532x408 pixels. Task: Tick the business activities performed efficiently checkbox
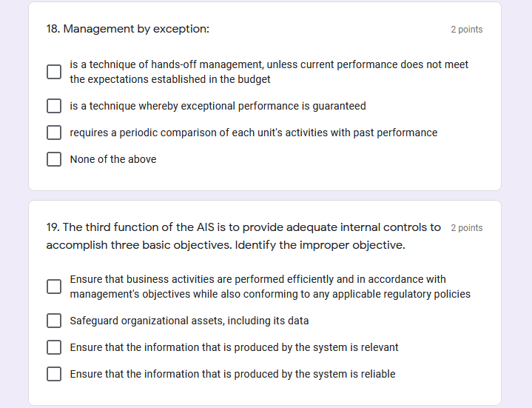tap(54, 287)
